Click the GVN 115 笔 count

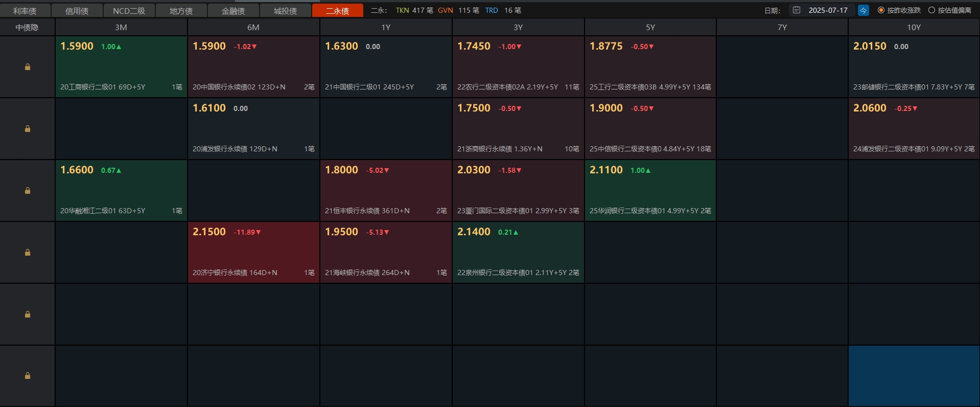pos(458,10)
